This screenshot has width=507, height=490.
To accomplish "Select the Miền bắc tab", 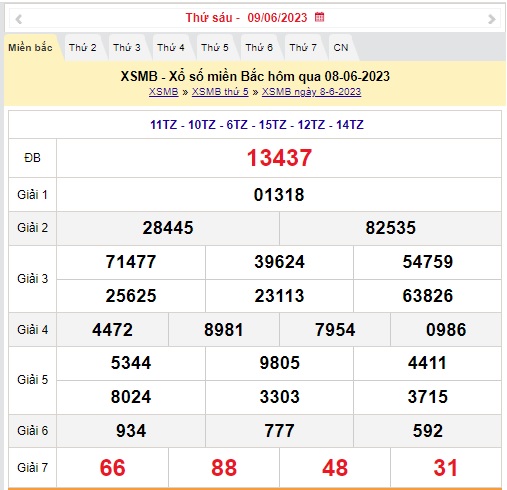I will 30,48.
